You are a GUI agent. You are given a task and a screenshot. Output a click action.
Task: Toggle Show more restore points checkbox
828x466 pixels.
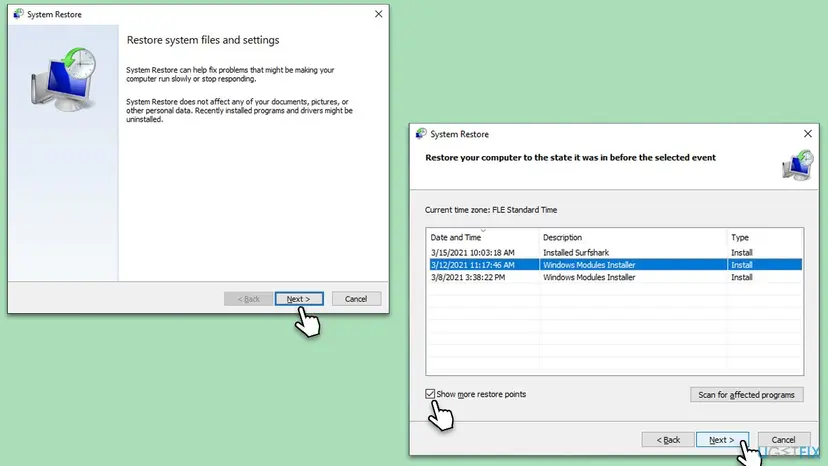(x=430, y=394)
